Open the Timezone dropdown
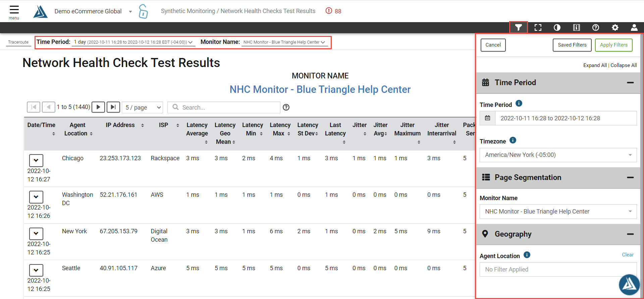The height and width of the screenshot is (299, 644). (x=558, y=155)
